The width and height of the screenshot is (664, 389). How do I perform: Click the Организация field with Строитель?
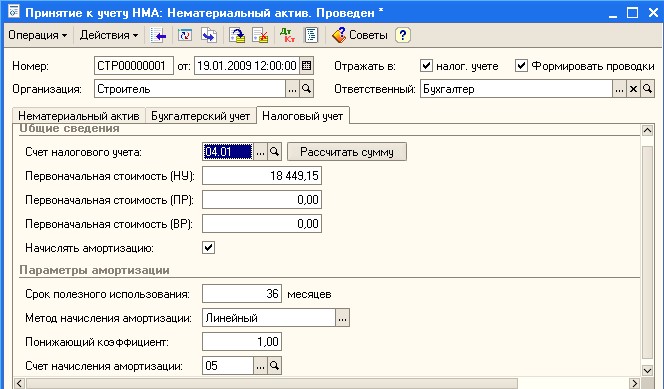190,89
